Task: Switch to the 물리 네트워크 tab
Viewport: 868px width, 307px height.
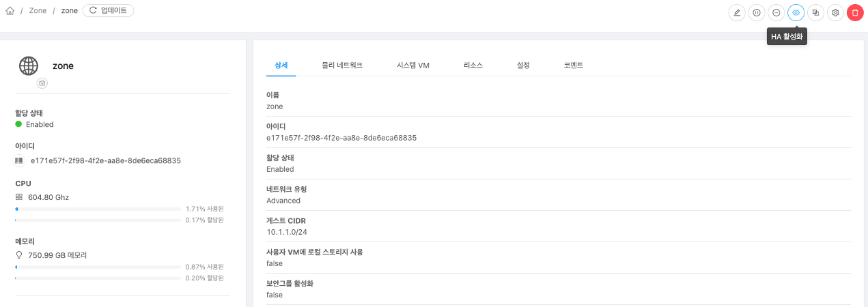Action: click(x=341, y=65)
